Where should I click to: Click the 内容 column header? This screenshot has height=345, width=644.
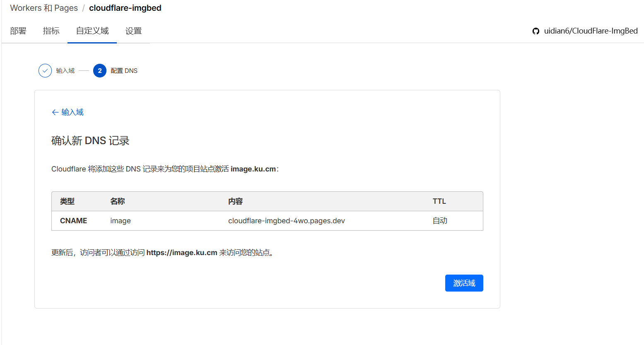[235, 201]
